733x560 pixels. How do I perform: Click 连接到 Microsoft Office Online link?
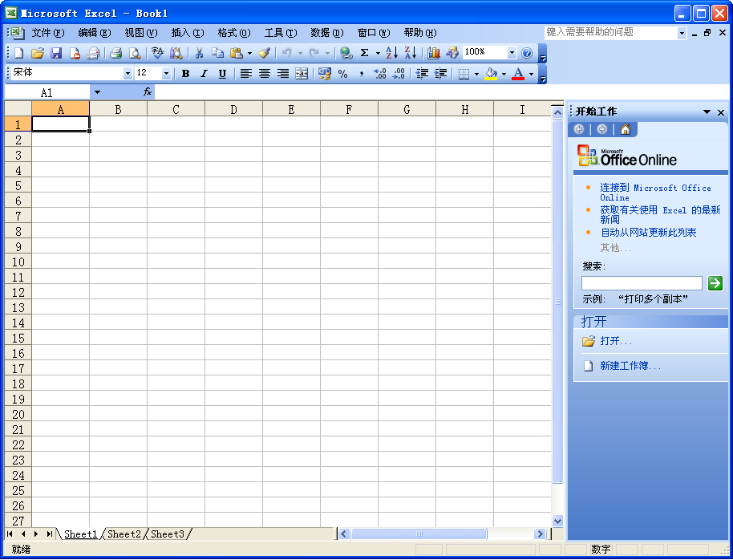click(x=655, y=193)
